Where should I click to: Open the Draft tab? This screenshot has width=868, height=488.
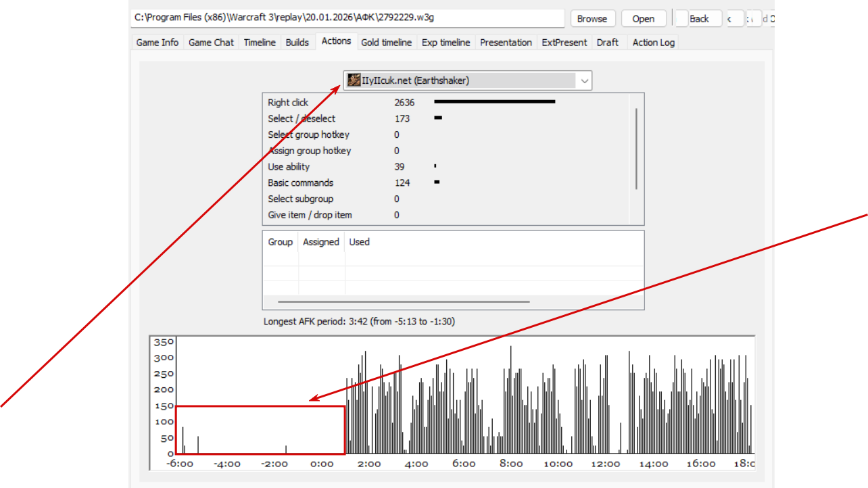607,42
